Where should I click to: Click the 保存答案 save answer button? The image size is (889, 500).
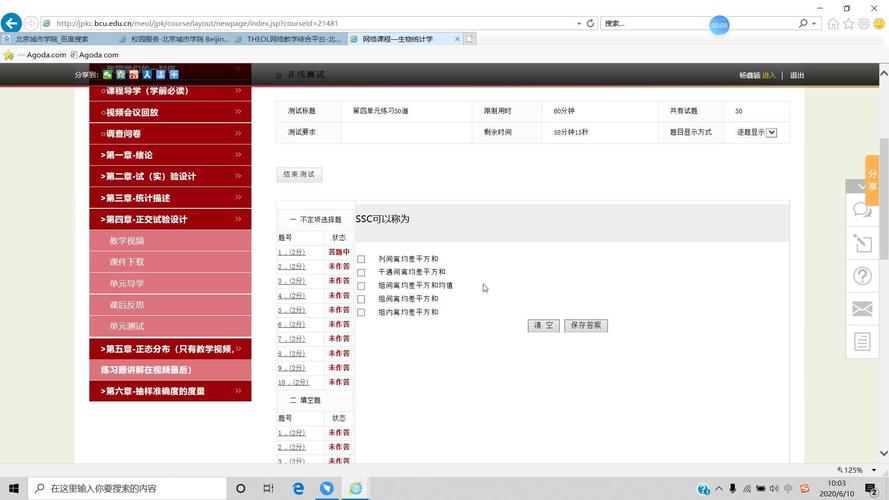tap(585, 326)
